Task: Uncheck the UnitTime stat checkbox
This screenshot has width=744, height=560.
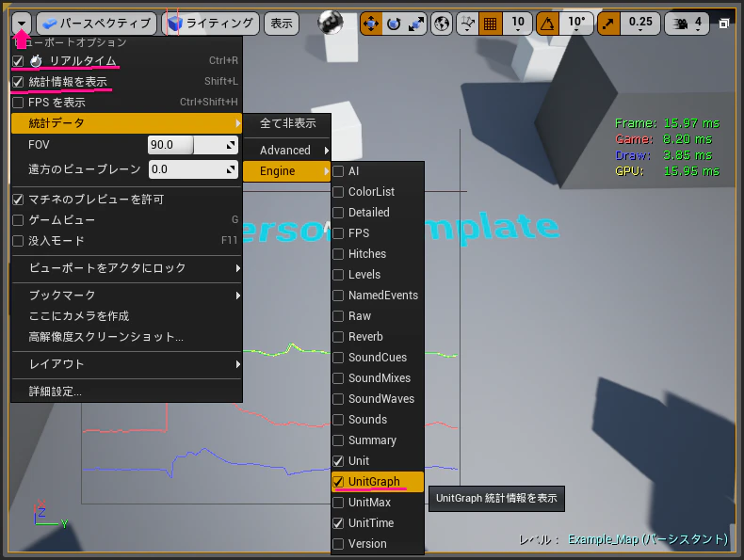Action: 338,523
